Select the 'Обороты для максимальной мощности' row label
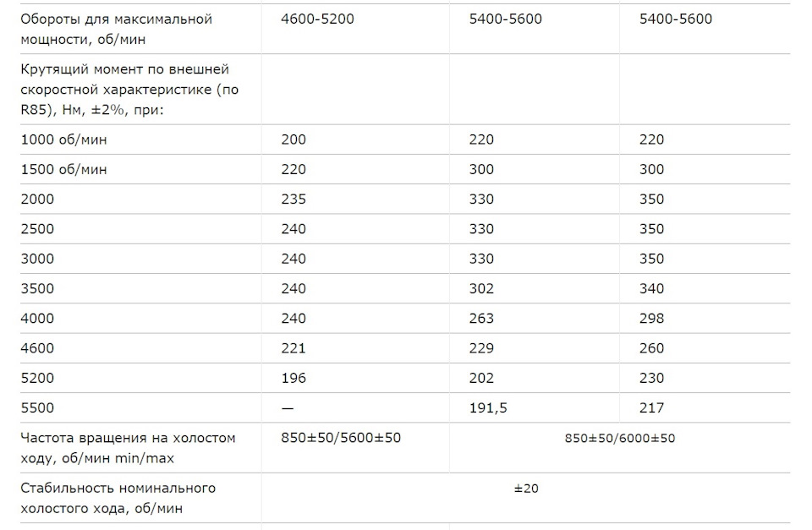 pos(116,26)
